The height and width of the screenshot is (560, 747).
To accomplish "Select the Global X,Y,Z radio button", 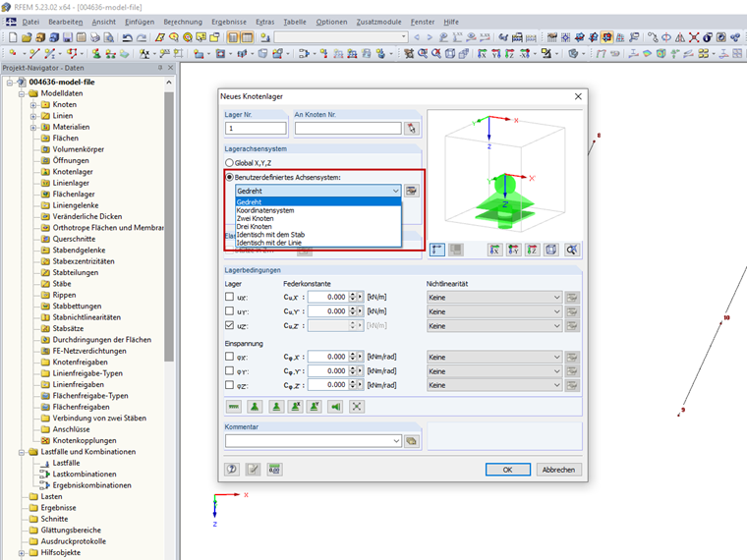I will click(230, 163).
